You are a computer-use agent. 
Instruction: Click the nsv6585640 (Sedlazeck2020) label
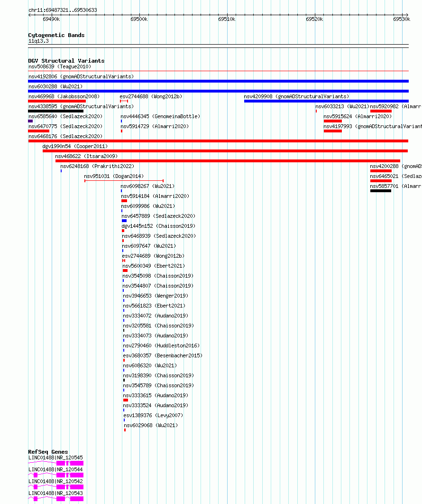tap(65, 116)
